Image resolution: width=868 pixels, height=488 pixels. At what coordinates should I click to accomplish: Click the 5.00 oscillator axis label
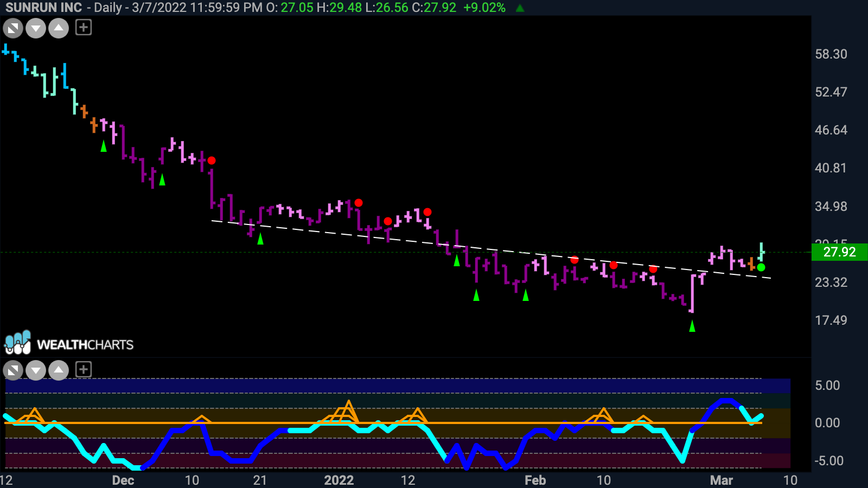coord(827,386)
